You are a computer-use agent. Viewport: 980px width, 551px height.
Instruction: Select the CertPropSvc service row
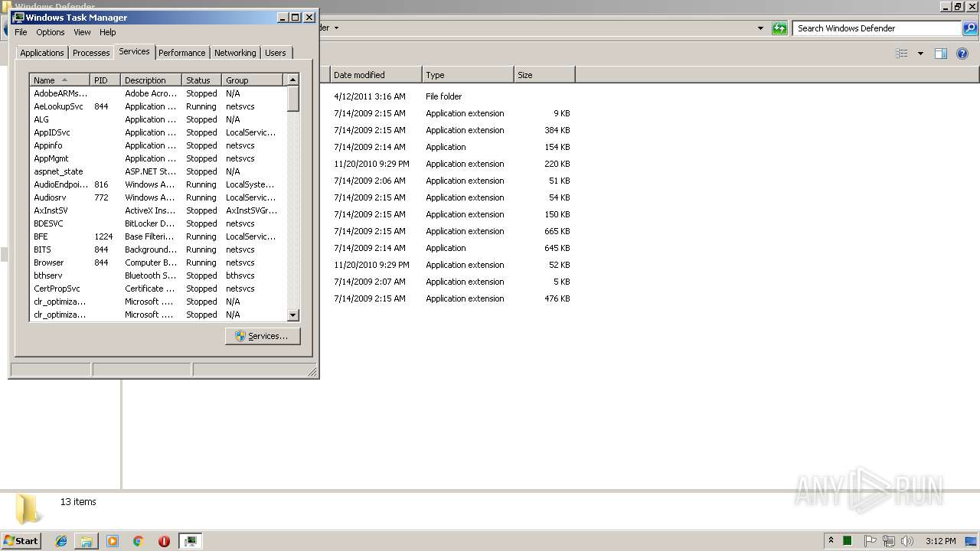click(x=158, y=289)
